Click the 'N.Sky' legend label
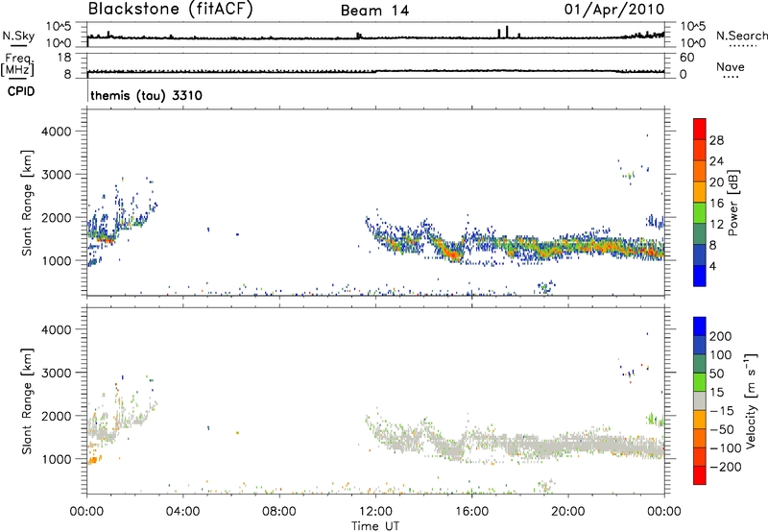Screen dimensions: 768x532 18,36
